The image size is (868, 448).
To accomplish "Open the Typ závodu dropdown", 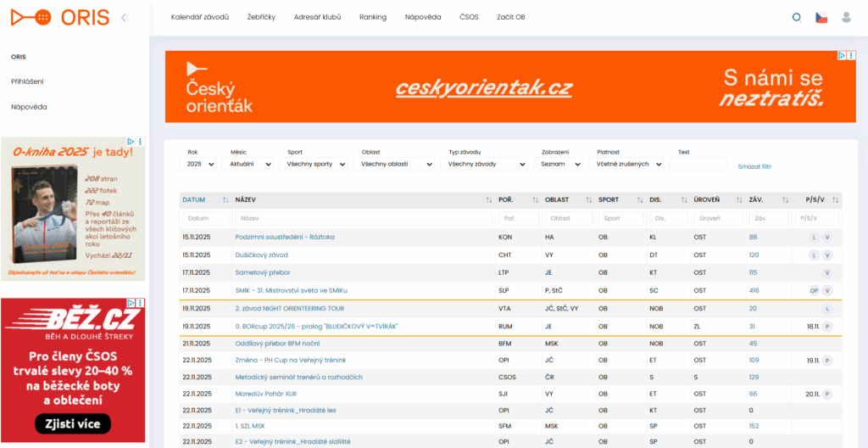I will pos(483,164).
